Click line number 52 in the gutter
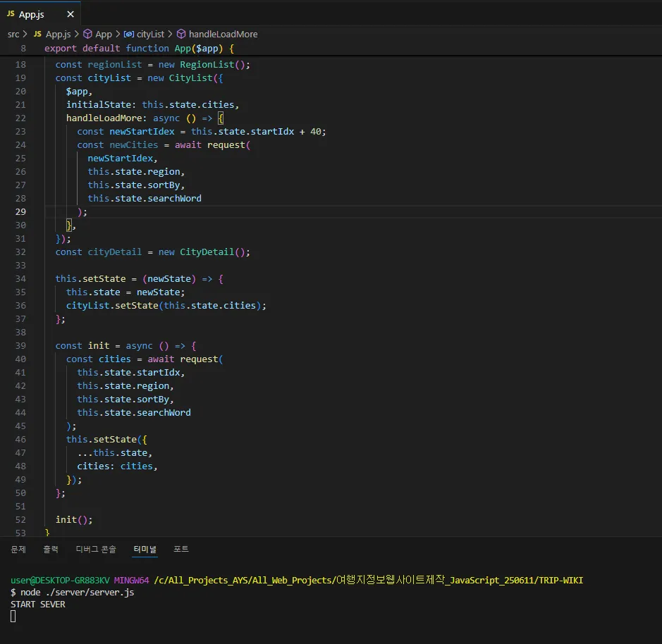The width and height of the screenshot is (662, 644). [20, 519]
